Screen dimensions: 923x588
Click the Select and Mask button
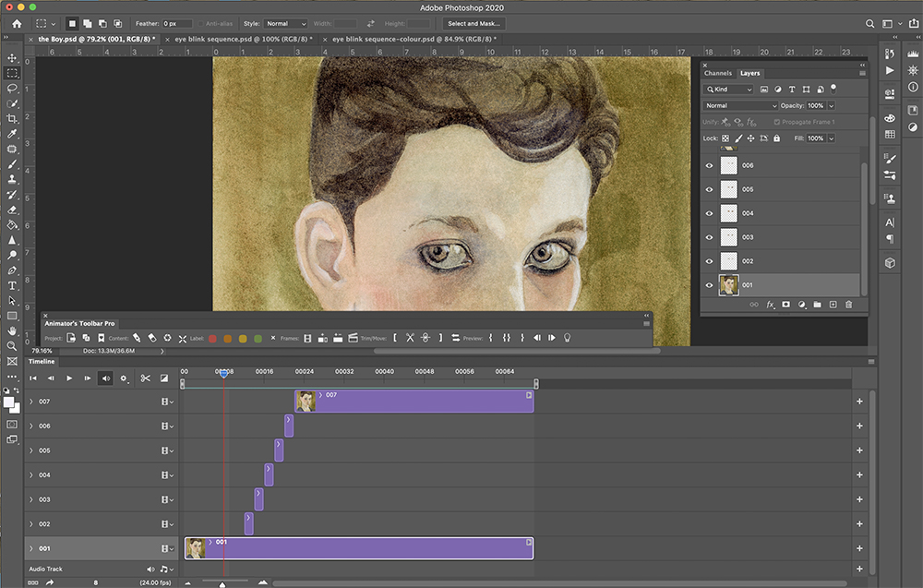(x=473, y=23)
